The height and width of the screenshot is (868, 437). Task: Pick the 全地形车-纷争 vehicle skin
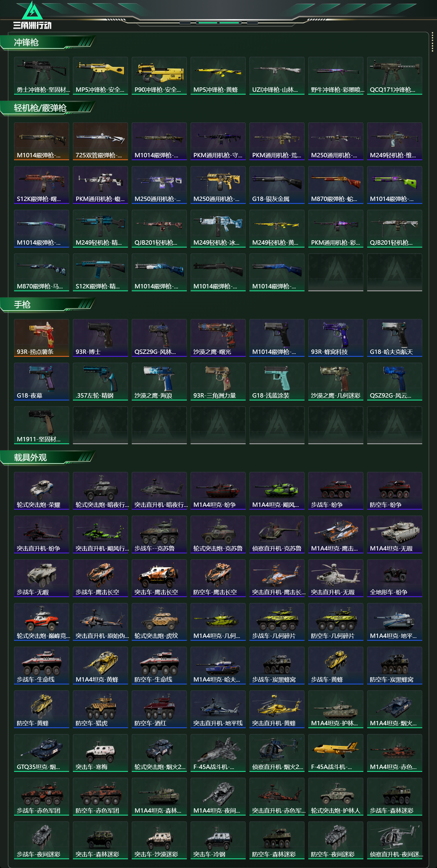tap(394, 578)
